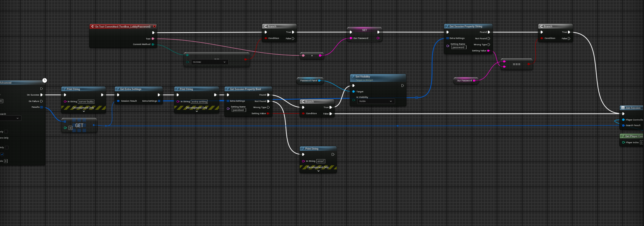Click Not Found pin on Get Session Property String
The image size is (644, 226).
click(489, 38)
